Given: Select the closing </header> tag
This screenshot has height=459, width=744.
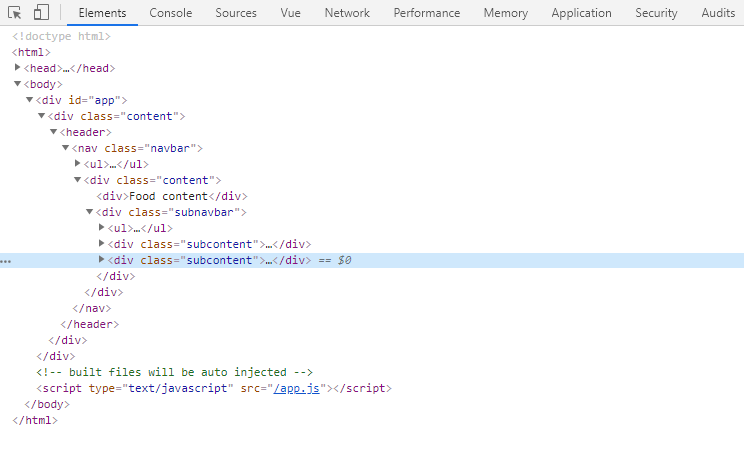Looking at the screenshot, I should [90, 324].
